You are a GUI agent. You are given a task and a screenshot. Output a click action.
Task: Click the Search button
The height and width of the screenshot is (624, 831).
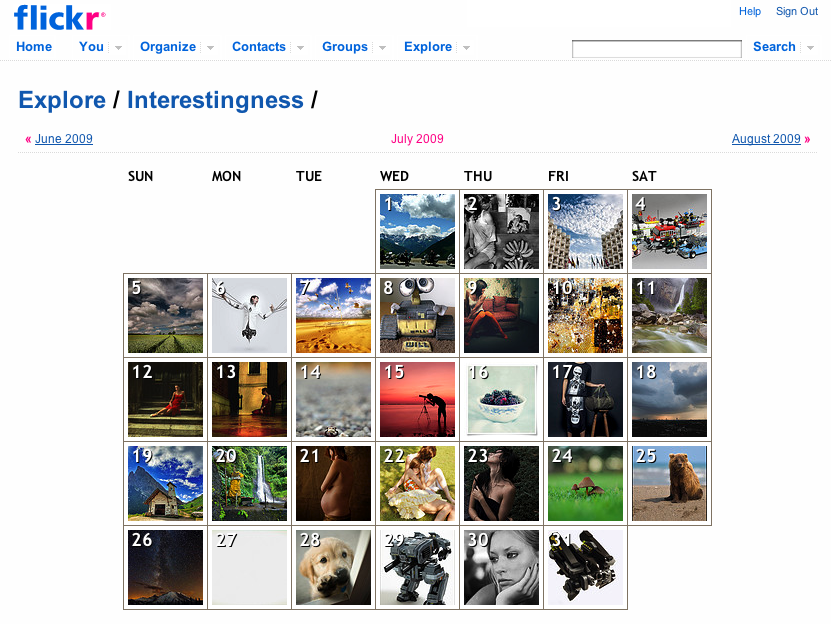pos(774,47)
